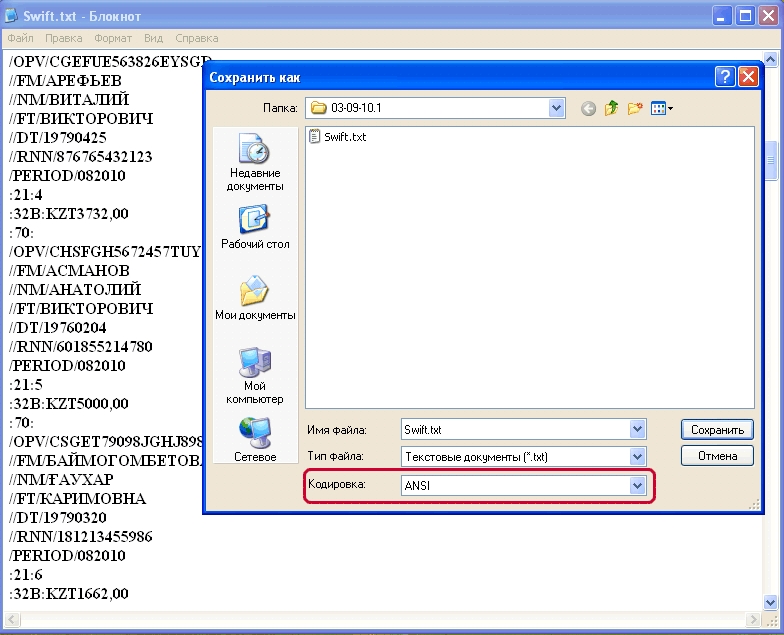Select Мой компьютер in sidebar
The height and width of the screenshot is (635, 784).
(255, 374)
